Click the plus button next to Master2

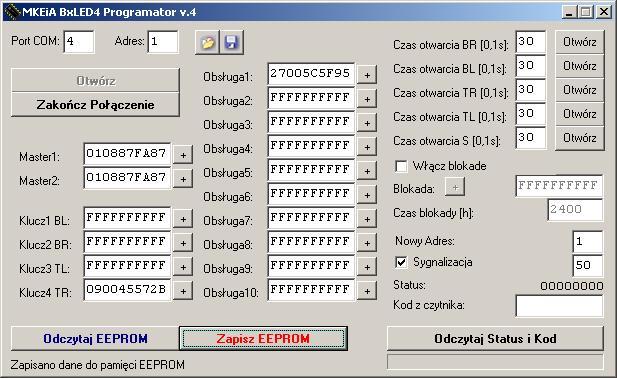(183, 179)
